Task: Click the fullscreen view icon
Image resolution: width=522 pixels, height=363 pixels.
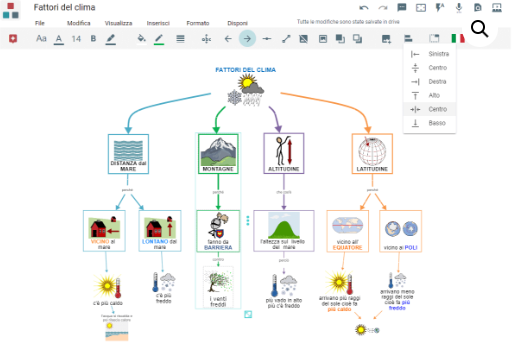Action: 421,8
